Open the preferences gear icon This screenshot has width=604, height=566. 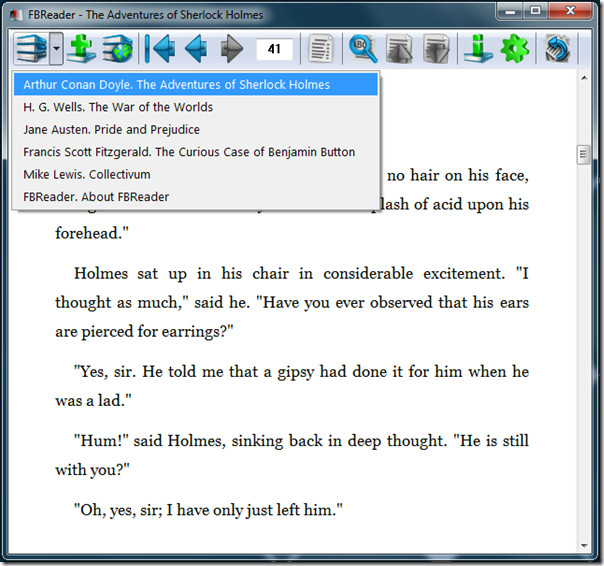tap(515, 49)
